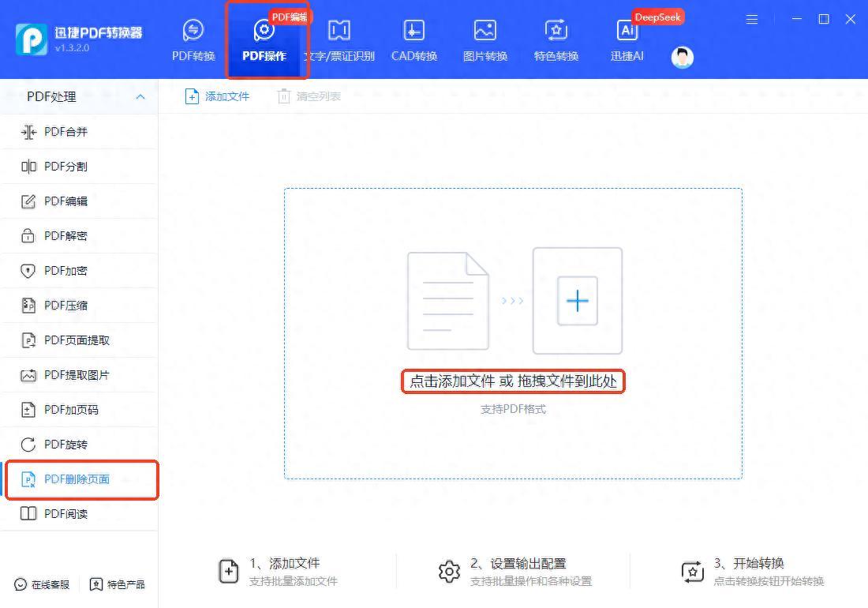Choose PDF加密 from sidebar list

(65, 271)
